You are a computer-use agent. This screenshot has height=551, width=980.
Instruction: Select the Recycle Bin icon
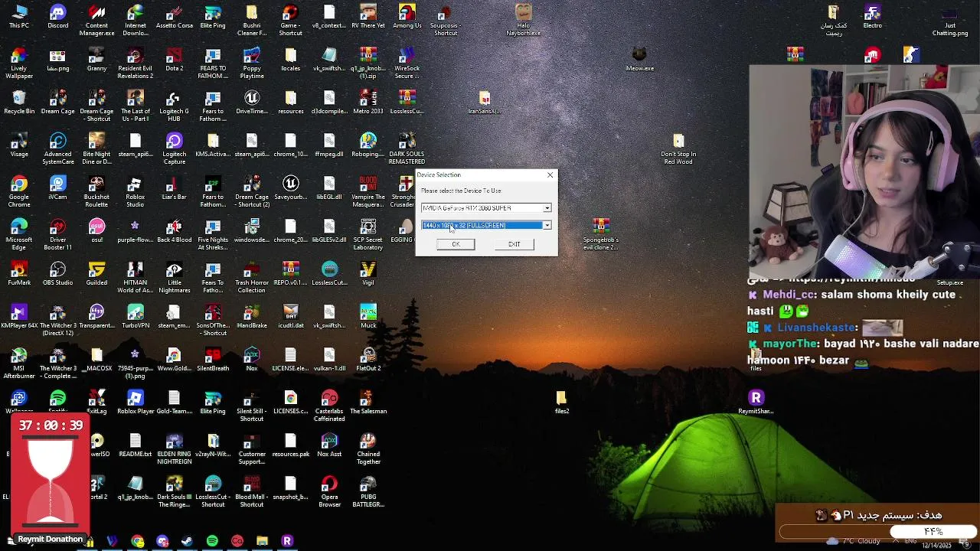(x=19, y=103)
